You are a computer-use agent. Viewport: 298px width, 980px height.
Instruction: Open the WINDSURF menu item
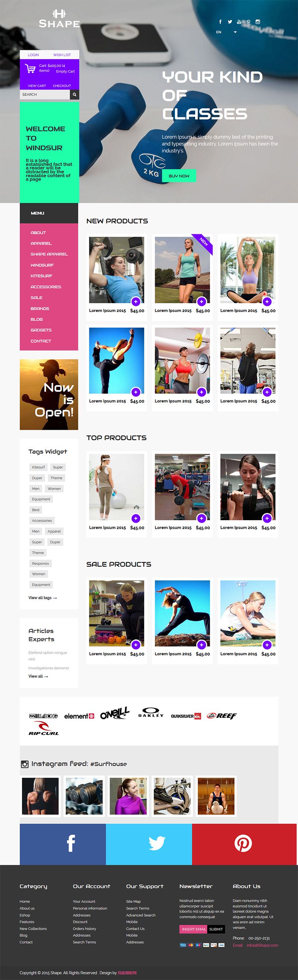click(x=42, y=265)
